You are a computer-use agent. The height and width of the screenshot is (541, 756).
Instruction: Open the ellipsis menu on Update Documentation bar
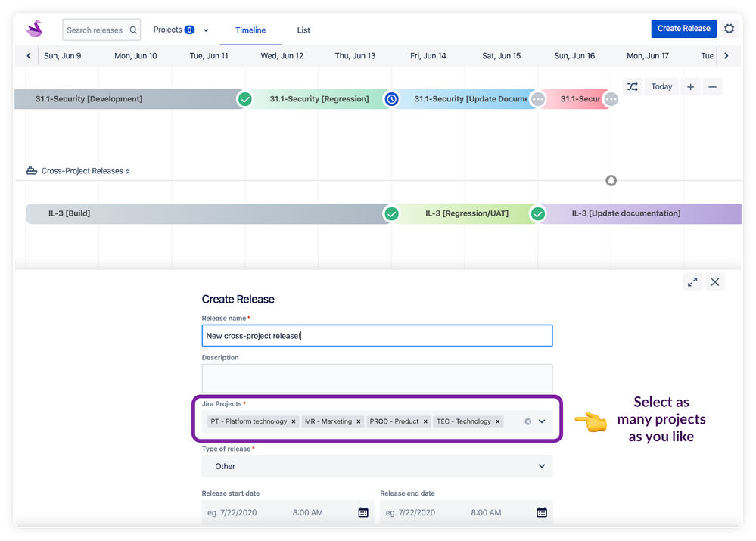[x=537, y=98]
